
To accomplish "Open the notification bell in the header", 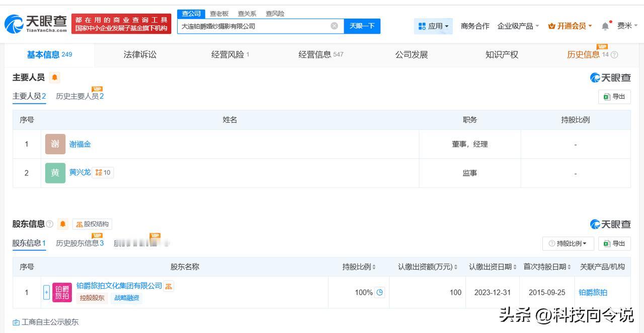I will tap(606, 26).
